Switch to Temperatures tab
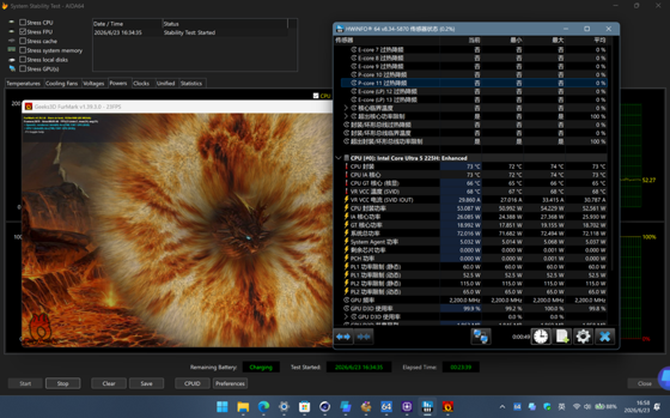Image resolution: width=670 pixels, height=418 pixels. (24, 83)
